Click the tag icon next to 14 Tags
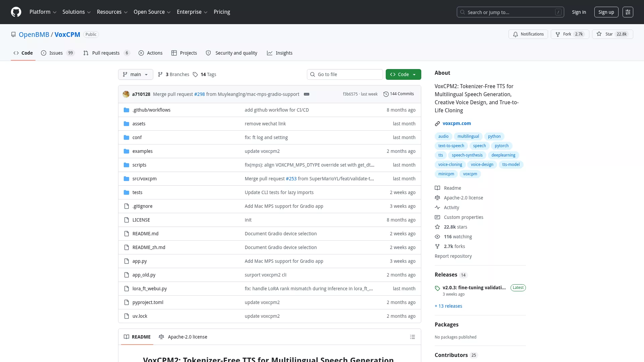 coord(196,74)
